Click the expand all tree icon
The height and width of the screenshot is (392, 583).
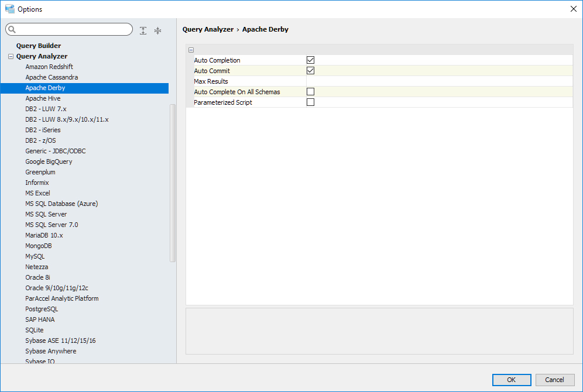pos(143,30)
